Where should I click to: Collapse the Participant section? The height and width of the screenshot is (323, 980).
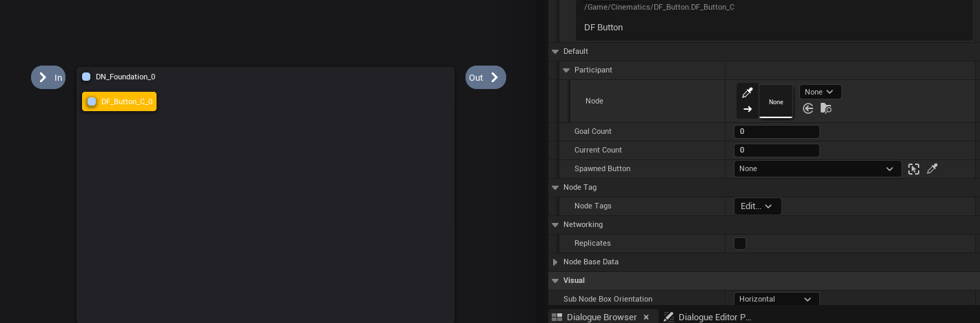tap(566, 70)
